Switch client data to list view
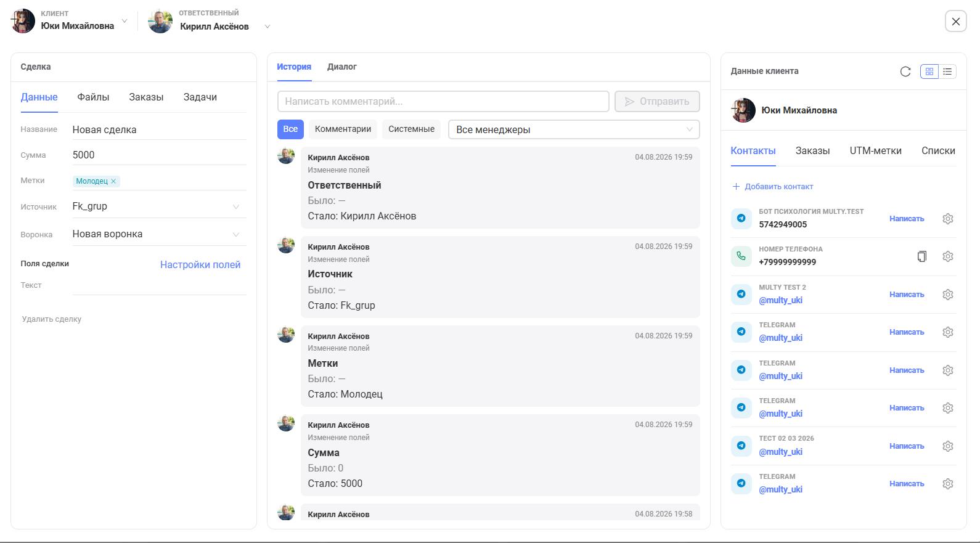The height and width of the screenshot is (543, 980). coord(947,71)
